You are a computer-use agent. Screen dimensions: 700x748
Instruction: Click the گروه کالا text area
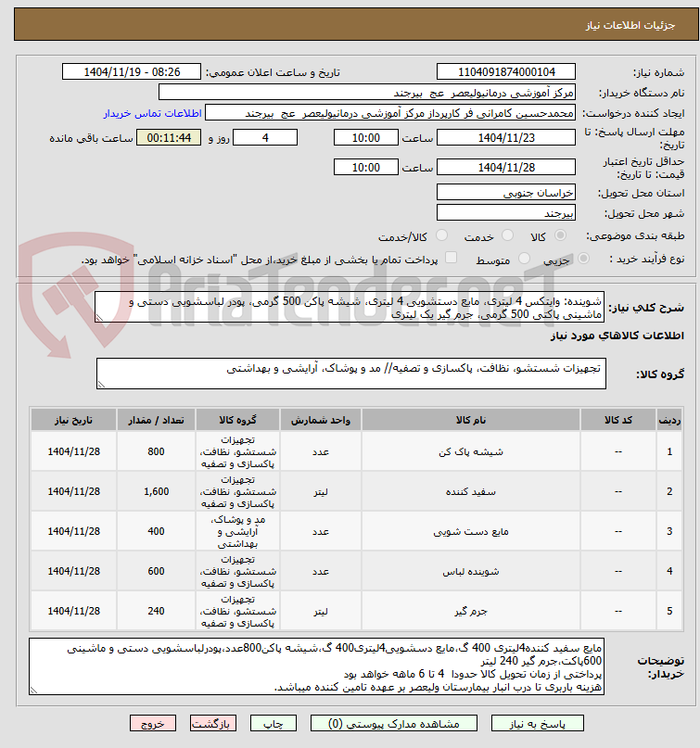(351, 374)
